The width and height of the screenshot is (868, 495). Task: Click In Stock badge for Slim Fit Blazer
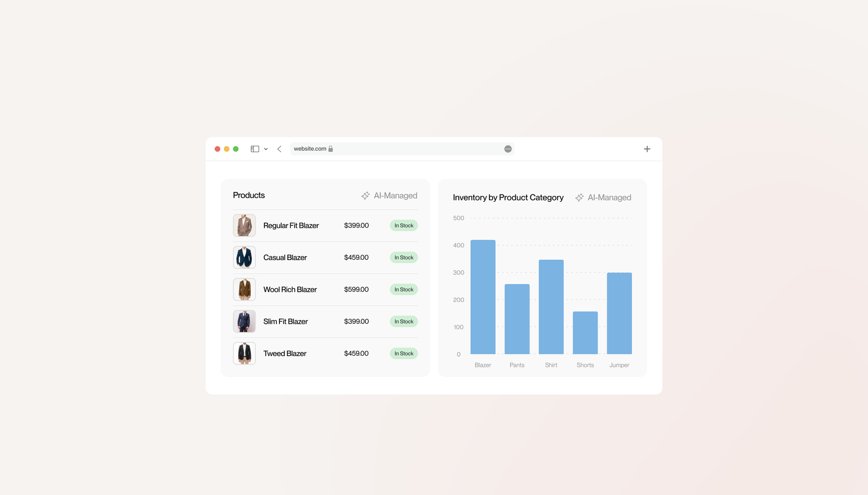coord(404,321)
